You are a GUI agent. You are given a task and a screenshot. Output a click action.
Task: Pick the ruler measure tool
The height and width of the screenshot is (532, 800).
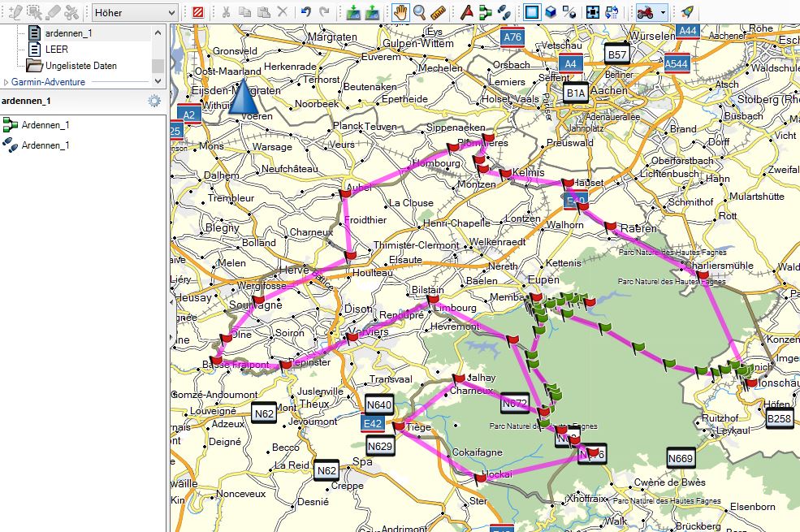click(439, 12)
